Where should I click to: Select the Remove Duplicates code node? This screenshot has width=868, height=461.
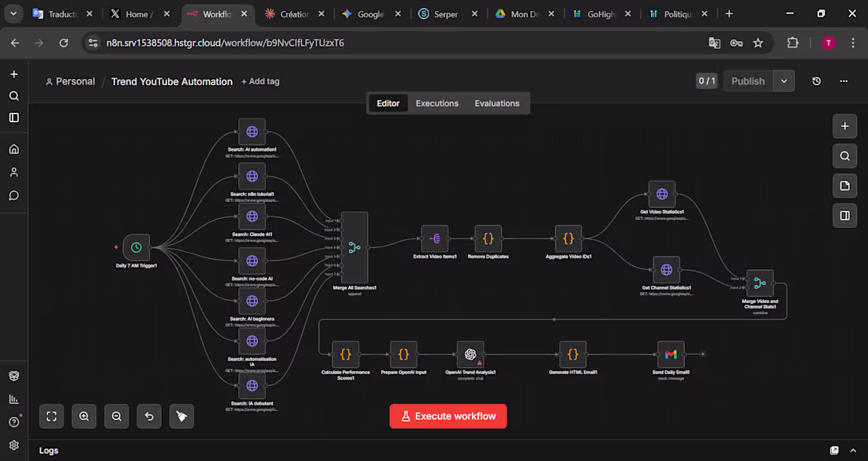488,239
